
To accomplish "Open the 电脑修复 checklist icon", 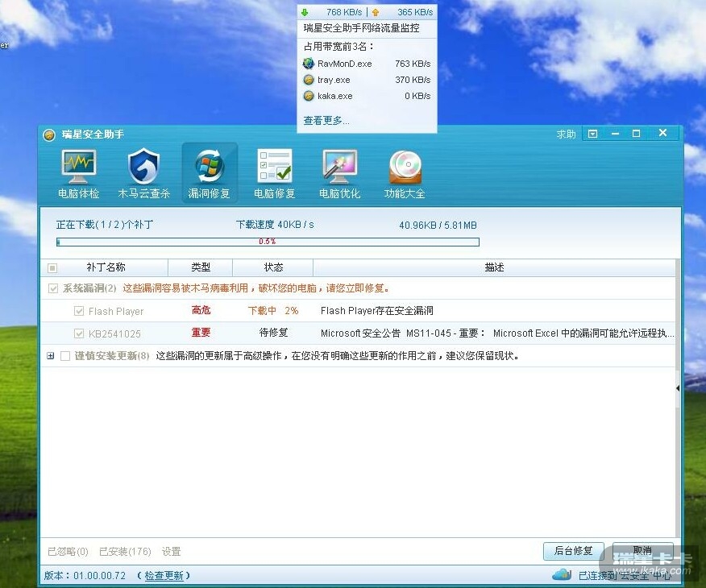I will (275, 166).
